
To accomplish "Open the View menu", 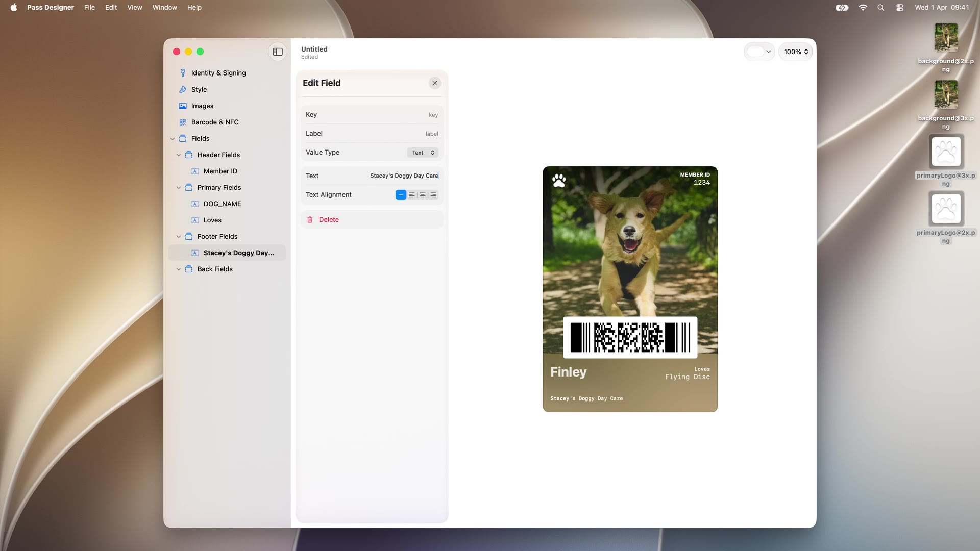I will point(135,7).
